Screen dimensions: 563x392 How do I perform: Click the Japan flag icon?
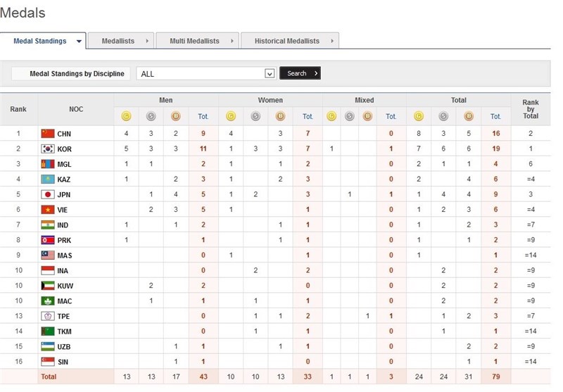click(x=47, y=194)
